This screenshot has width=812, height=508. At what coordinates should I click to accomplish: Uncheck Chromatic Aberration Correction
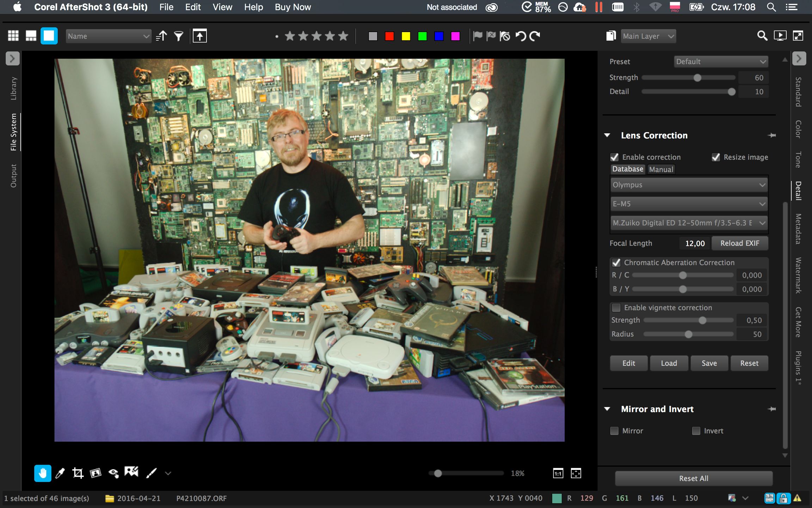click(616, 262)
